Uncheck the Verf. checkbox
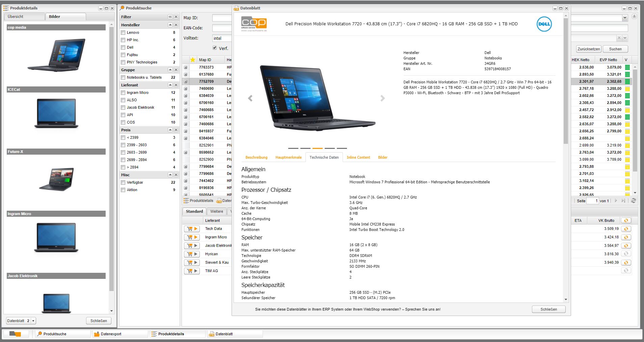This screenshot has width=644, height=342. (215, 48)
